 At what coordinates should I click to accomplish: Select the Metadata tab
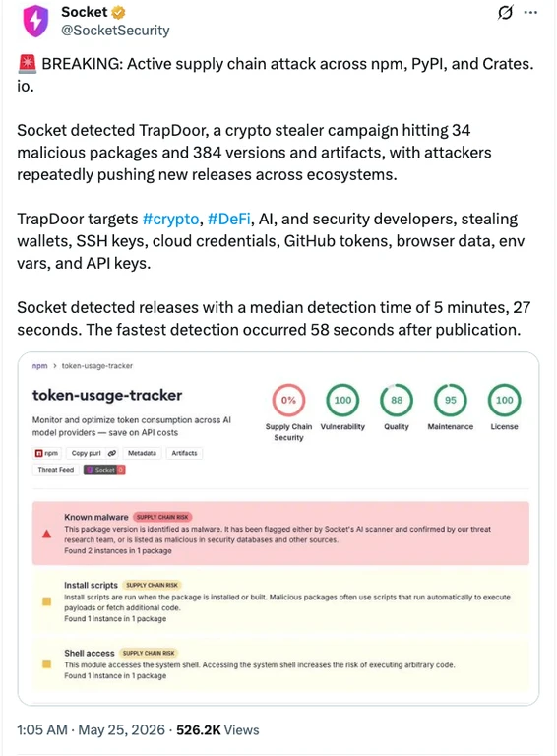click(142, 453)
